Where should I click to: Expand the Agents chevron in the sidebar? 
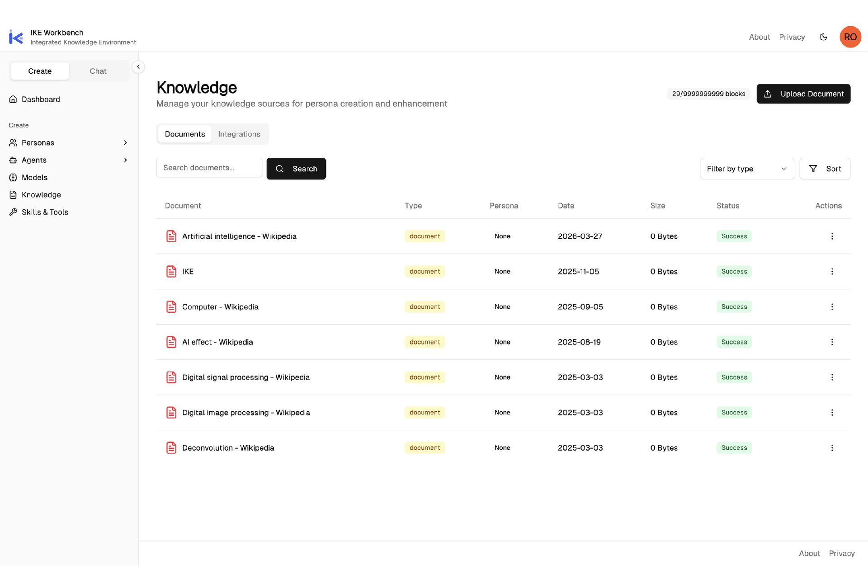pyautogui.click(x=125, y=160)
